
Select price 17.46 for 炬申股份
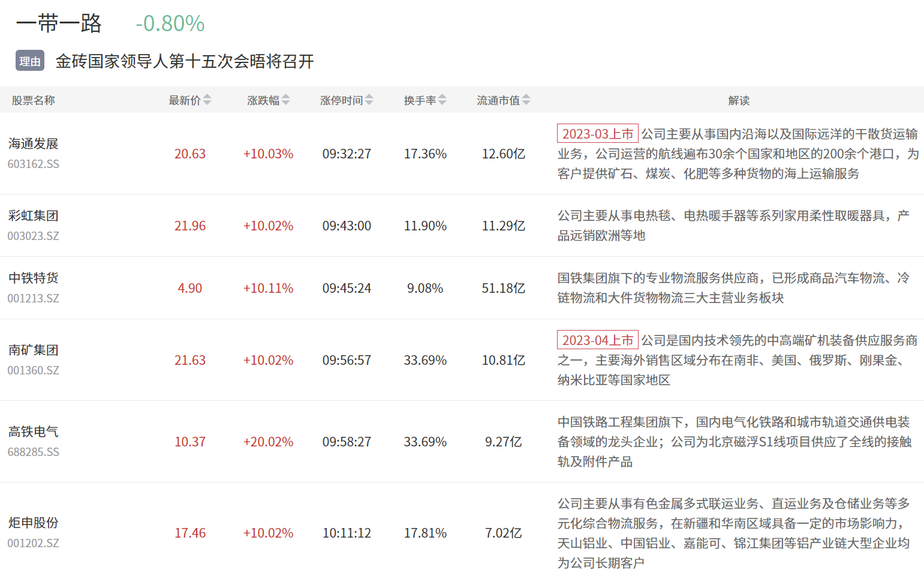pos(190,533)
